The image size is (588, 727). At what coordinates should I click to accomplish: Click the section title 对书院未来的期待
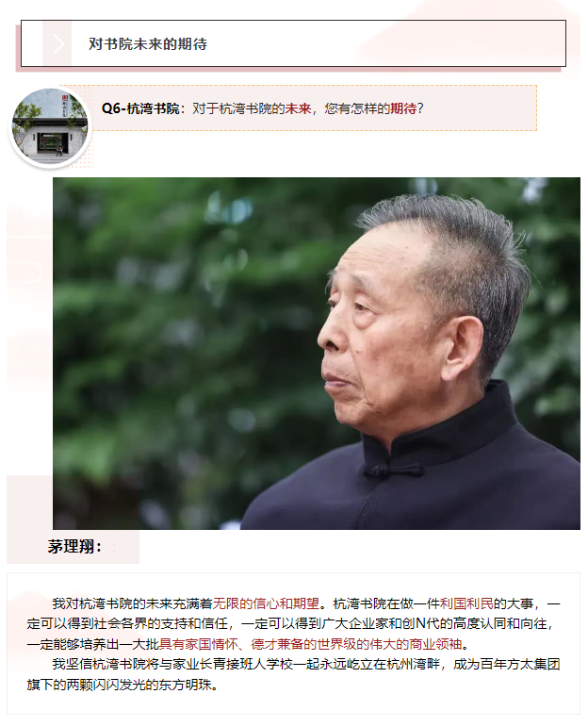(148, 44)
